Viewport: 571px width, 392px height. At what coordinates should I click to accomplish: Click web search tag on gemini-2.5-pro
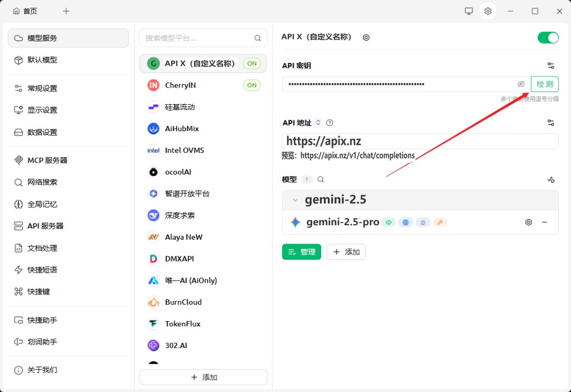click(x=405, y=222)
